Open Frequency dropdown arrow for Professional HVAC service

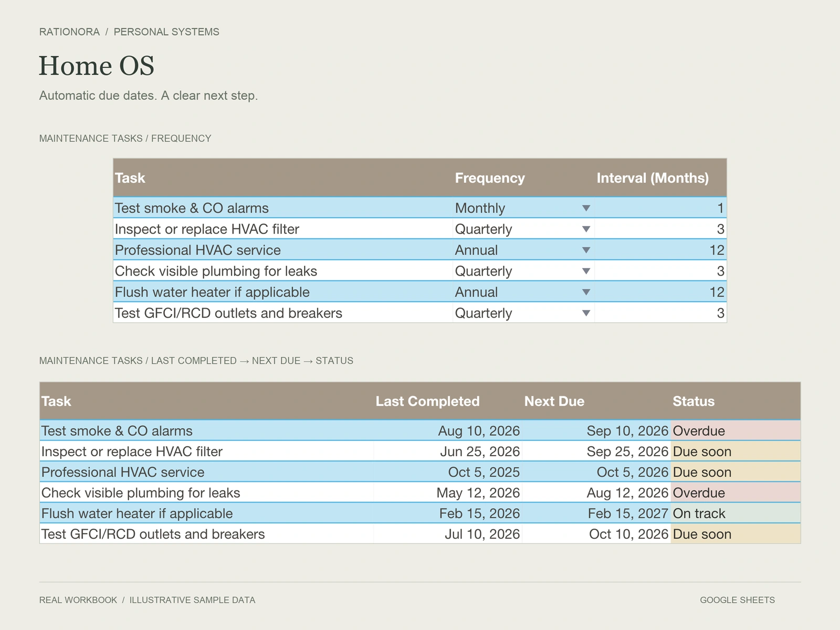586,250
